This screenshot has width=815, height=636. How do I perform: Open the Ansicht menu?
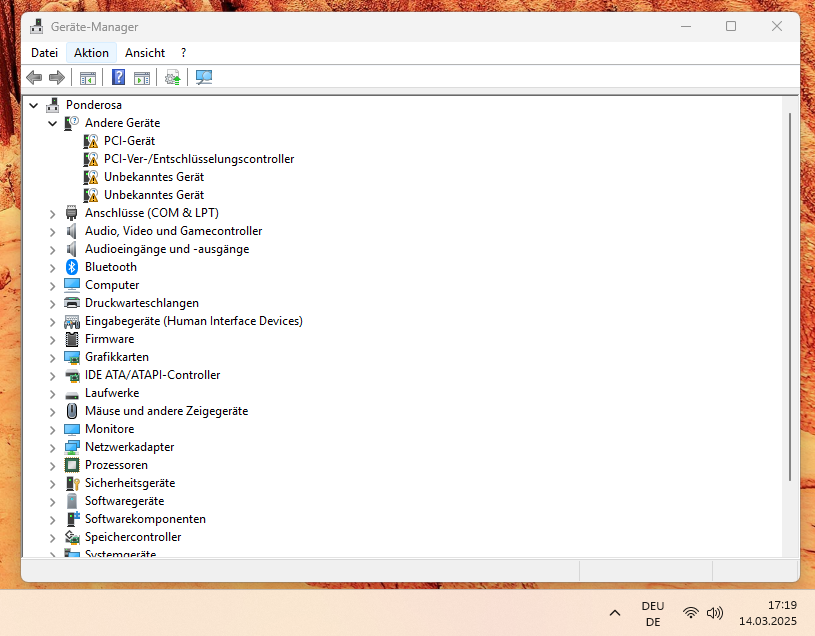(145, 53)
